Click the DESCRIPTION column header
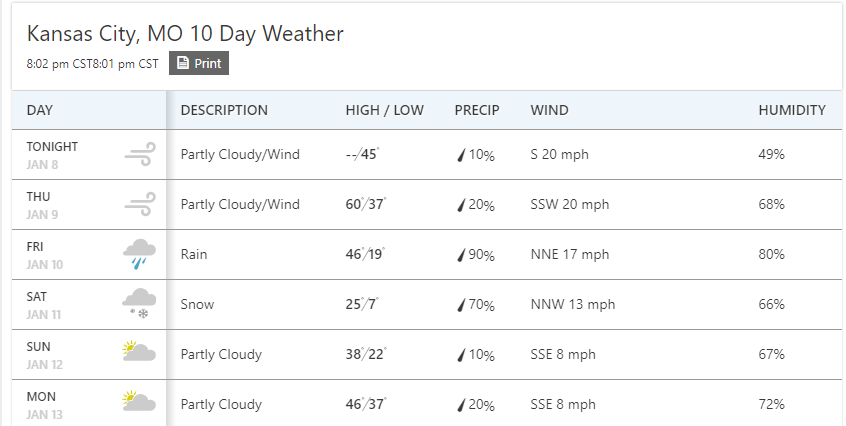The width and height of the screenshot is (846, 426). click(x=224, y=110)
